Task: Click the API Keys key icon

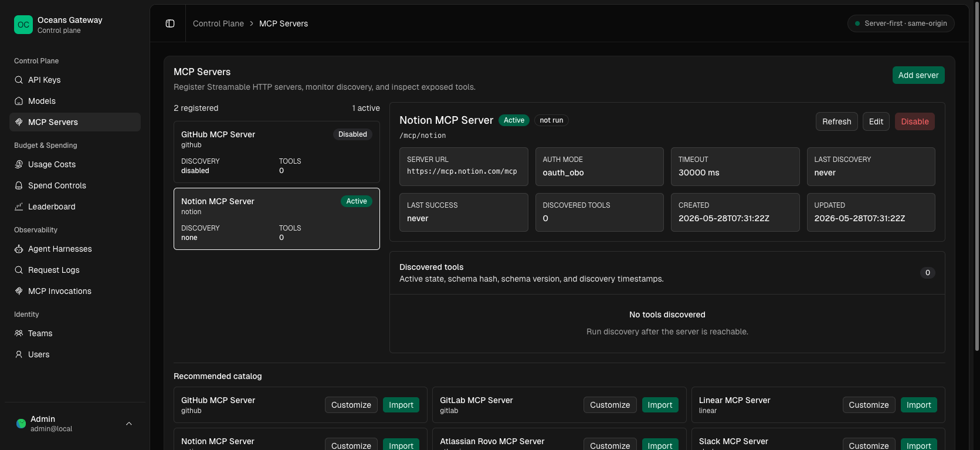Action: [x=19, y=80]
